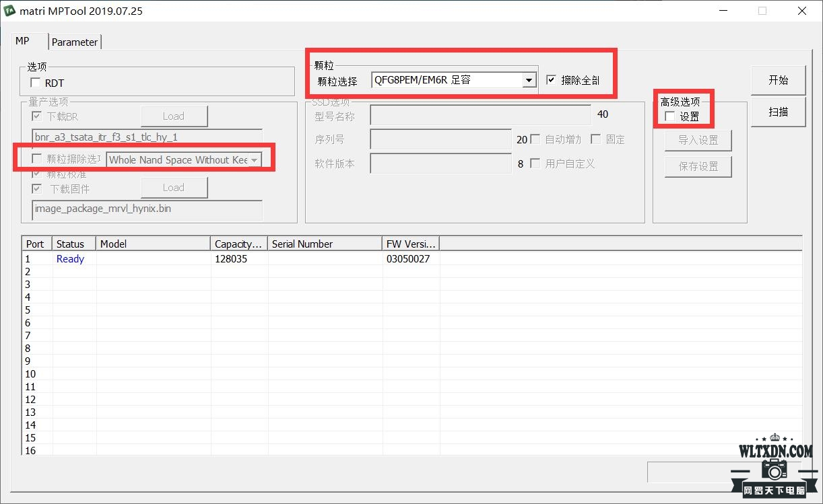823x504 pixels.
Task: Click the Serial Number column header
Action: (326, 244)
